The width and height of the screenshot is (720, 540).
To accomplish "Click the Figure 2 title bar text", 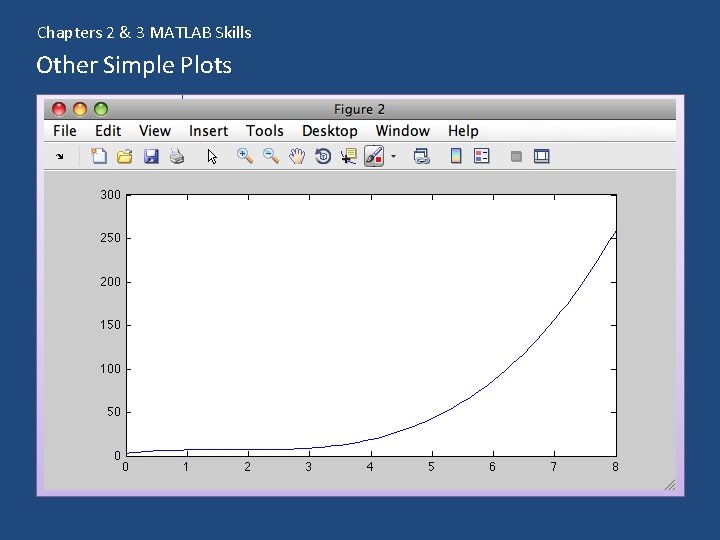I will coord(359,109).
